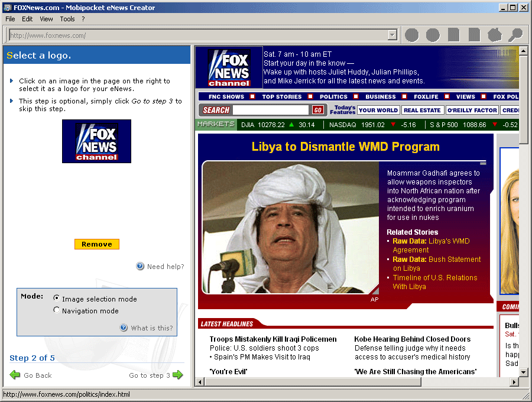
Task: Open Timeline of U.S. Relations With Libya link
Action: (x=435, y=282)
